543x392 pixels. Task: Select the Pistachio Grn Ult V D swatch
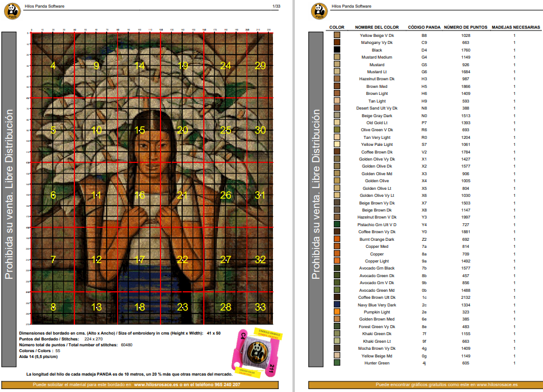pos(337,224)
